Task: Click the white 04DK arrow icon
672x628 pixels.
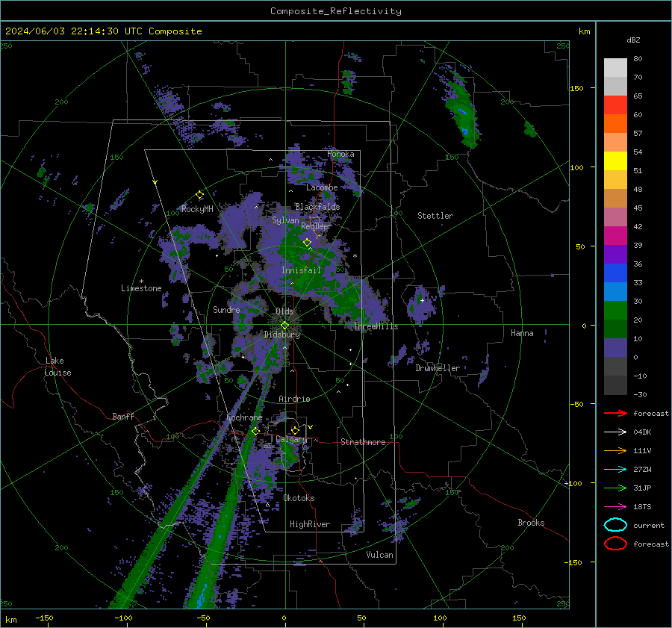Action: pos(615,432)
